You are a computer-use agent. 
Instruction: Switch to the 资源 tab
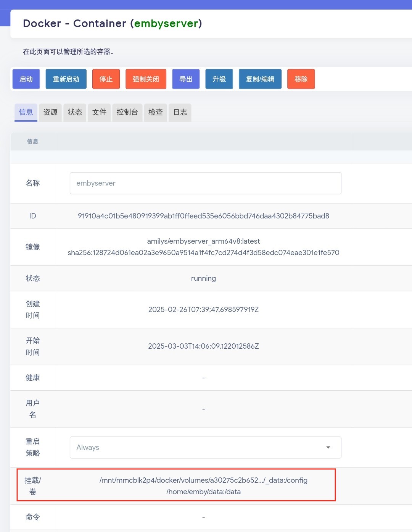coord(50,112)
